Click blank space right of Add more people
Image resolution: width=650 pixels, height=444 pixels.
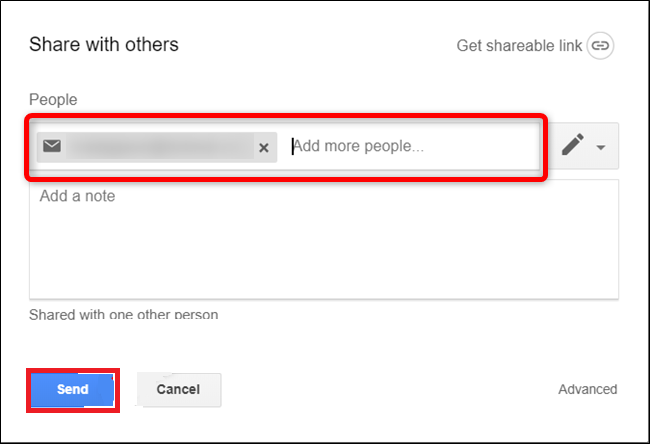click(481, 146)
